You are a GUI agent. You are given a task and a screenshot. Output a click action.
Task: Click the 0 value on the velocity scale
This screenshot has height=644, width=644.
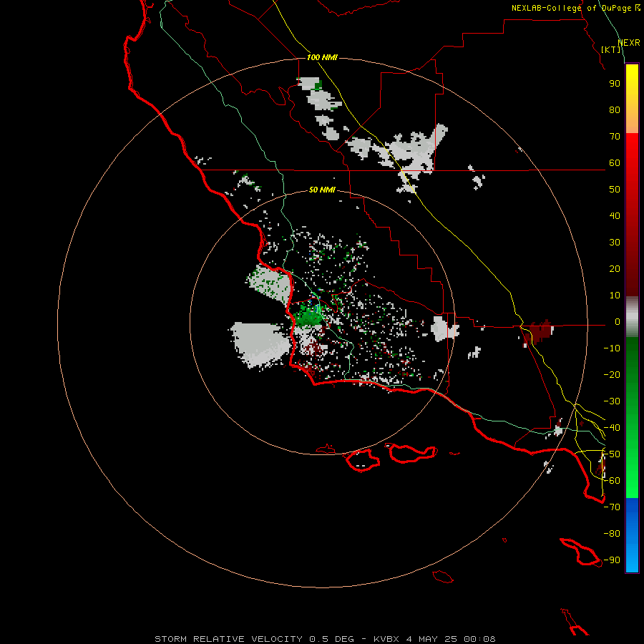[x=618, y=322]
